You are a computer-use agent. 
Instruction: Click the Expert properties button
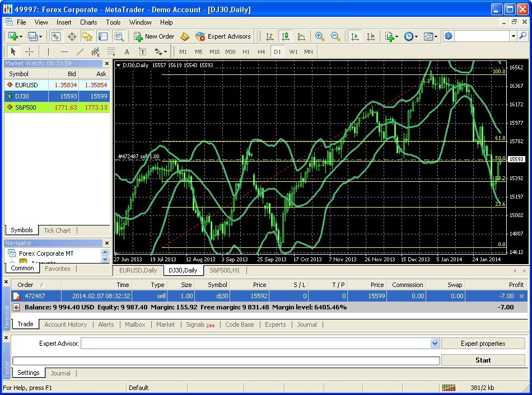click(483, 344)
